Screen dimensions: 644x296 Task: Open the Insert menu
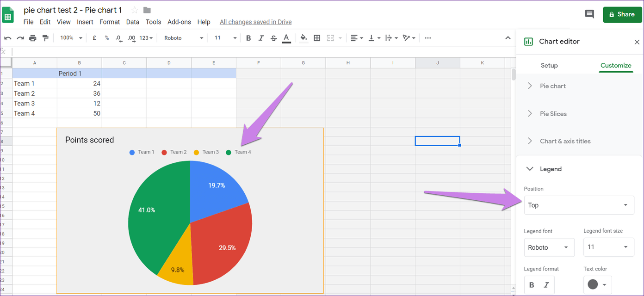coord(85,22)
